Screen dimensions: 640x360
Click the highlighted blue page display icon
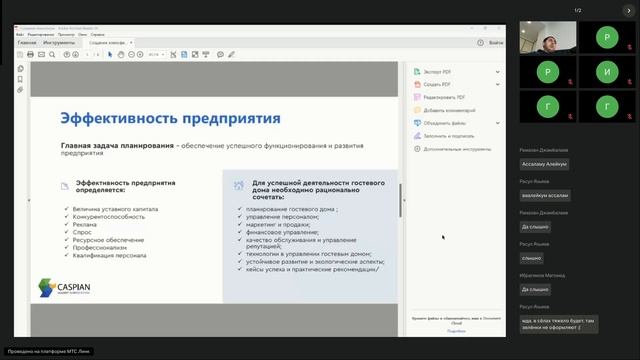(184, 54)
